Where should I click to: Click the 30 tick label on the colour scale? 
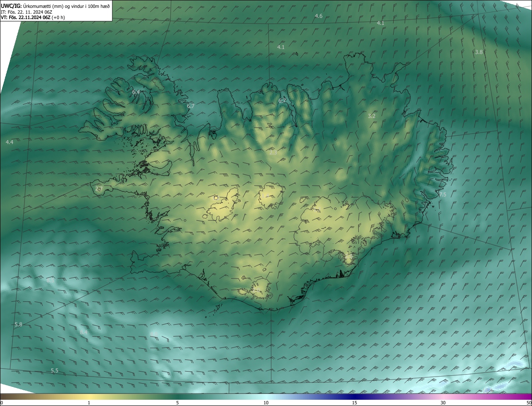443,403
